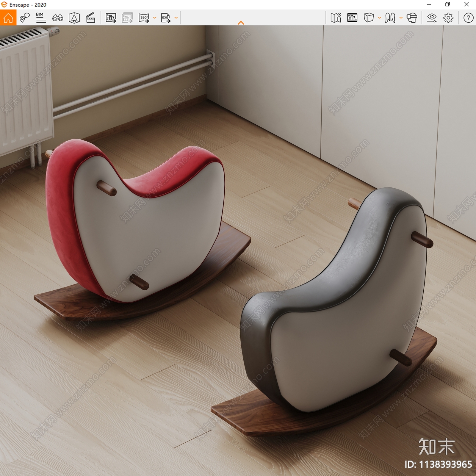Expand the 360 panorama dropdown arrow
This screenshot has height=476, width=476.
coord(155,18)
